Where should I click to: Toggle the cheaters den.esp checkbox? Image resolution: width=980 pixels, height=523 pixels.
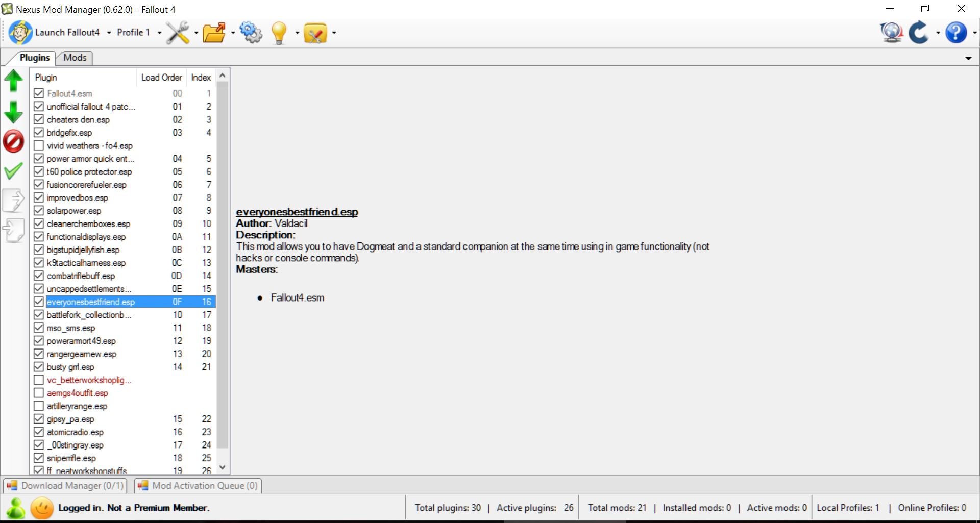click(38, 119)
